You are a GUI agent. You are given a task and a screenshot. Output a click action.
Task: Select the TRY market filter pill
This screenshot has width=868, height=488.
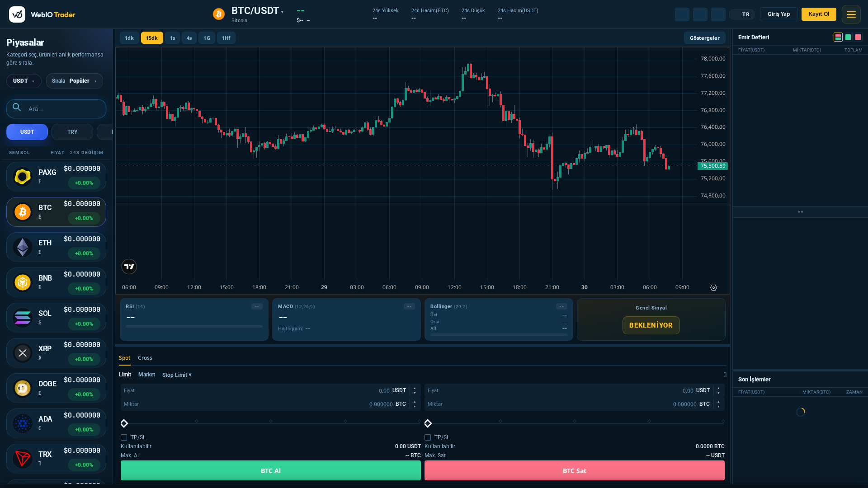72,132
